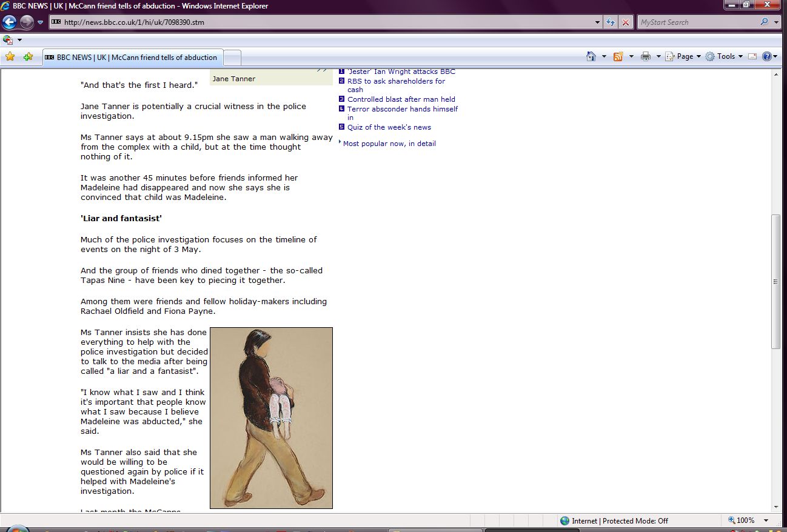Click Add to Favorites icon
The height and width of the screenshot is (532, 787).
click(x=28, y=57)
